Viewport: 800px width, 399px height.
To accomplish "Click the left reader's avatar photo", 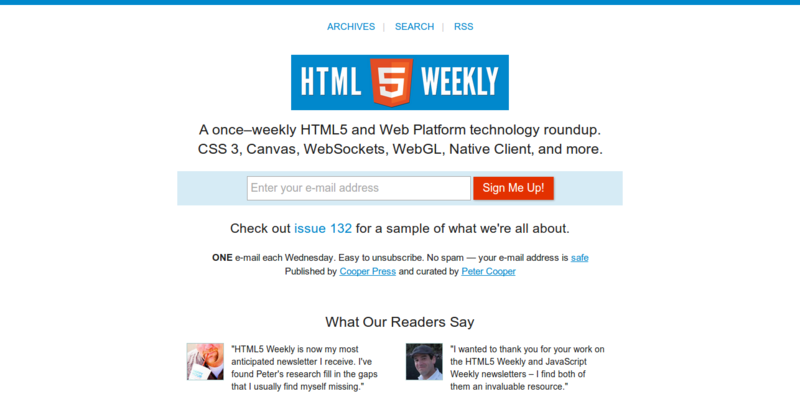I will (205, 361).
